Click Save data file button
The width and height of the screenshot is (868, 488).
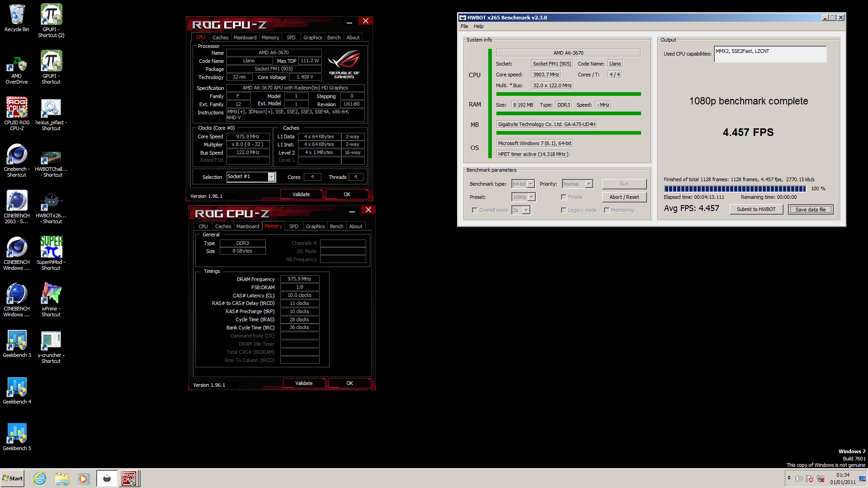(810, 209)
